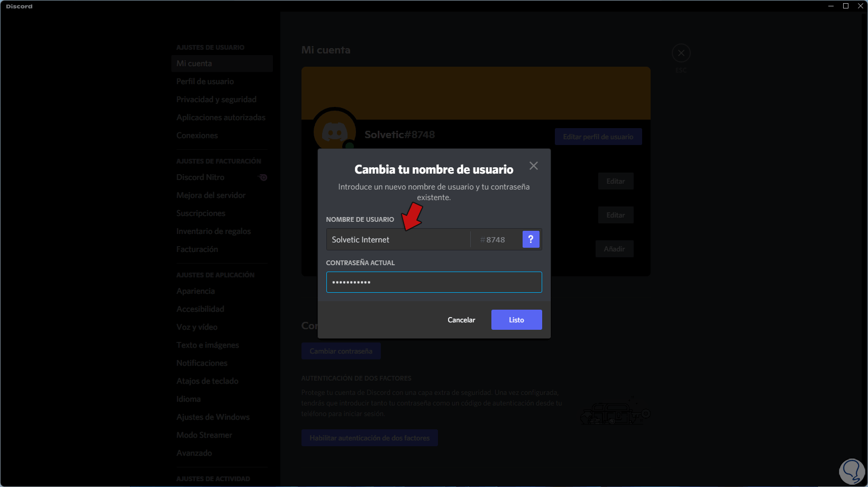Click the Mi cuenta page heading

pos(326,50)
